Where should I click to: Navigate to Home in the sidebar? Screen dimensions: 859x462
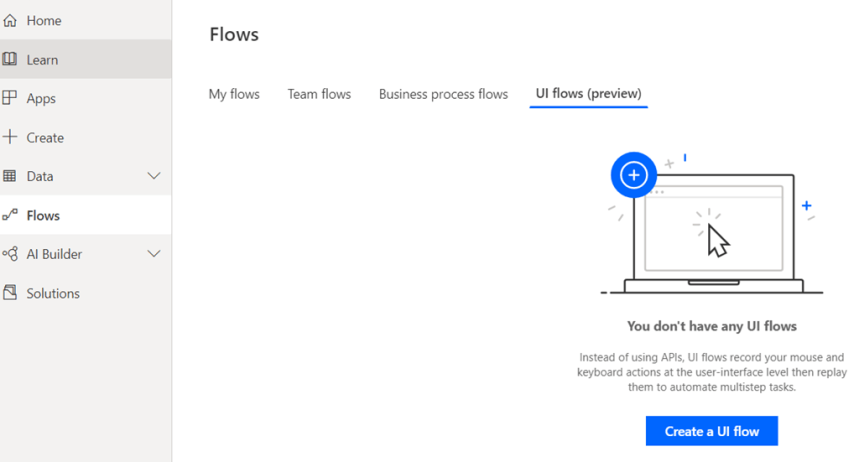(44, 20)
